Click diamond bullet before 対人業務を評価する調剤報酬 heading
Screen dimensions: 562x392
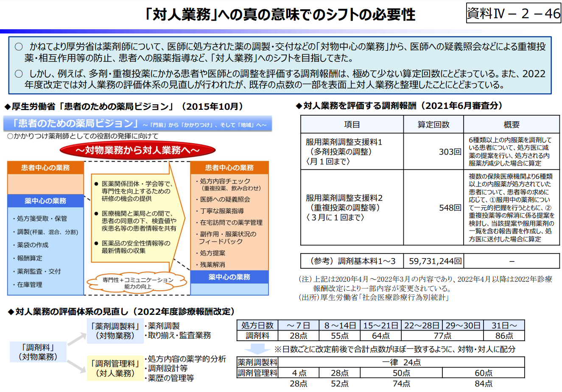coord(299,106)
